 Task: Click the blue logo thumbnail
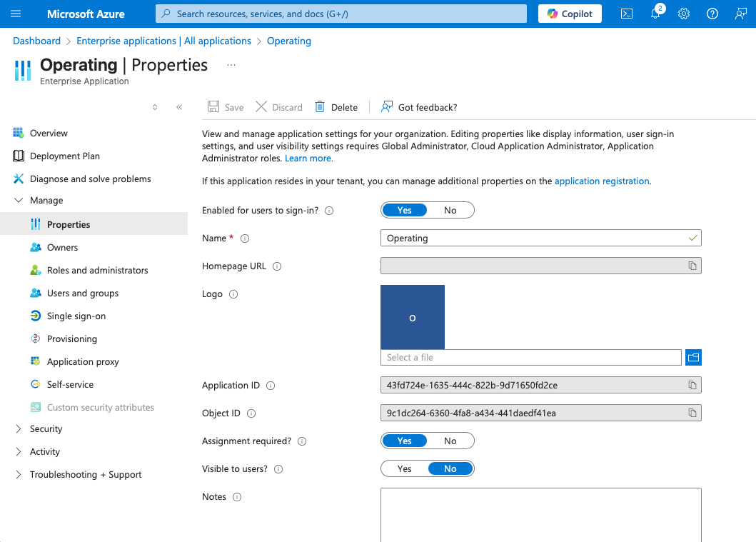(x=412, y=317)
